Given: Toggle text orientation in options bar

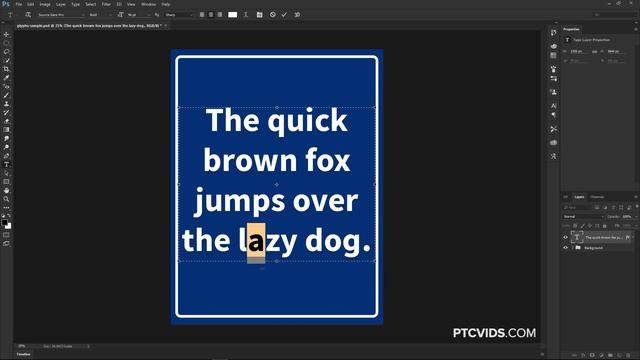Looking at the screenshot, I should [x=28, y=15].
